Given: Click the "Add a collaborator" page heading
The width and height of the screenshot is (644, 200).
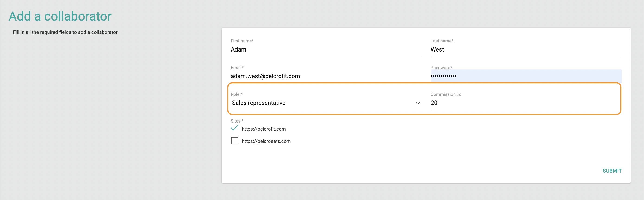Looking at the screenshot, I should (60, 16).
